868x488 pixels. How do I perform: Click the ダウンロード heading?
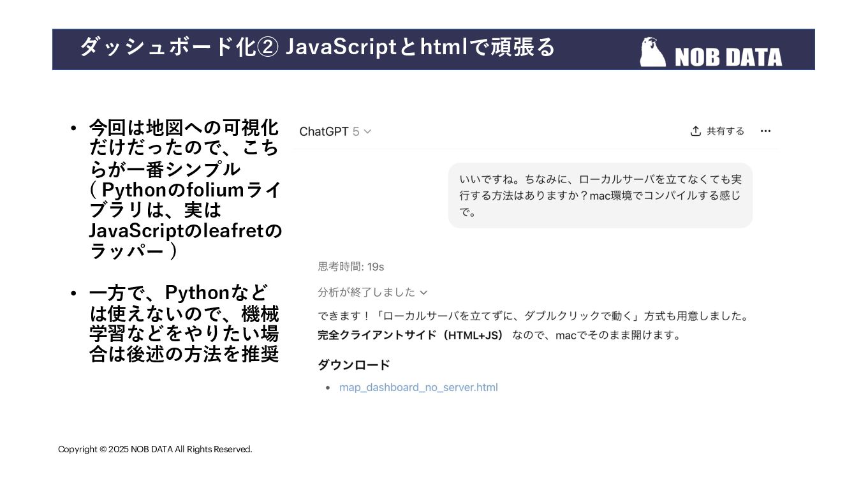tap(354, 365)
